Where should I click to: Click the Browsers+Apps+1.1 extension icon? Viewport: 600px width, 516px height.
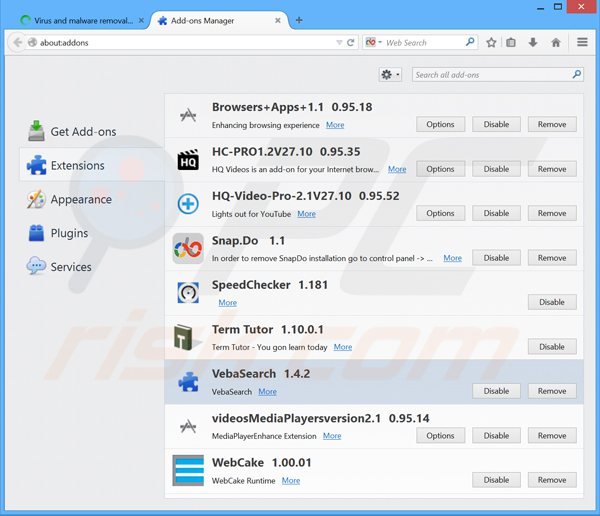tap(188, 115)
